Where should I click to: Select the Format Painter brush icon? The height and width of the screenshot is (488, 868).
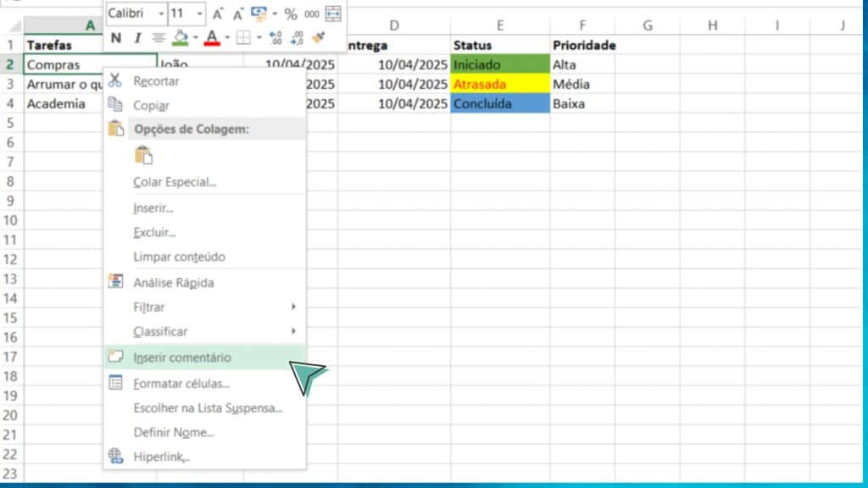319,37
